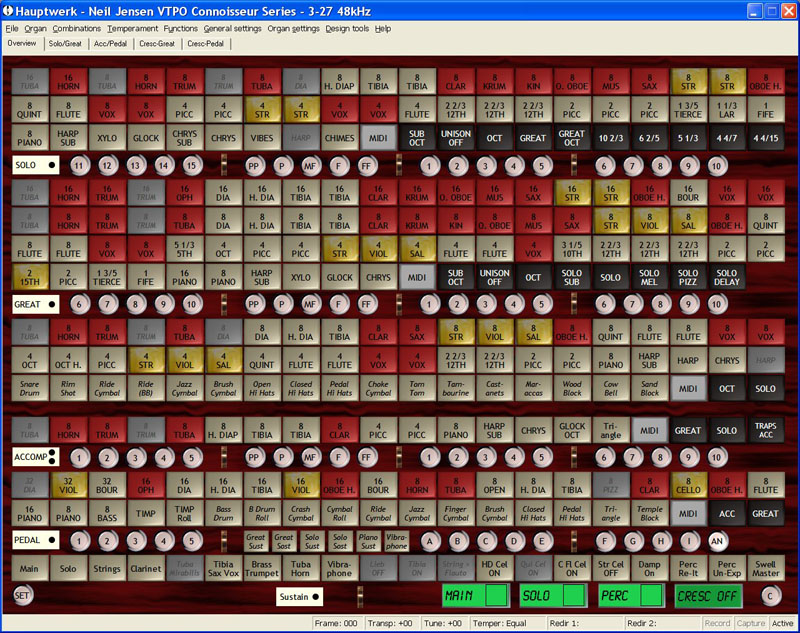800x633 pixels.
Task: Click the green PERC swell indicator
Action: [x=631, y=596]
